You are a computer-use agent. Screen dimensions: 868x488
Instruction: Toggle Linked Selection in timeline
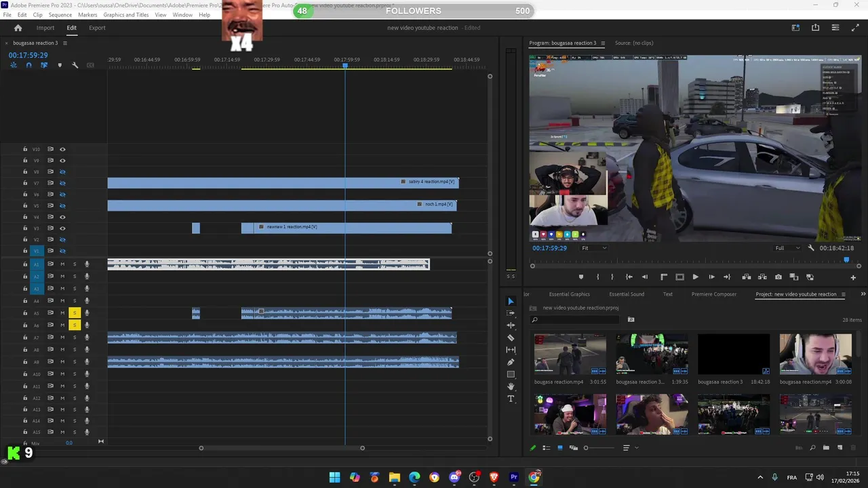tap(44, 65)
